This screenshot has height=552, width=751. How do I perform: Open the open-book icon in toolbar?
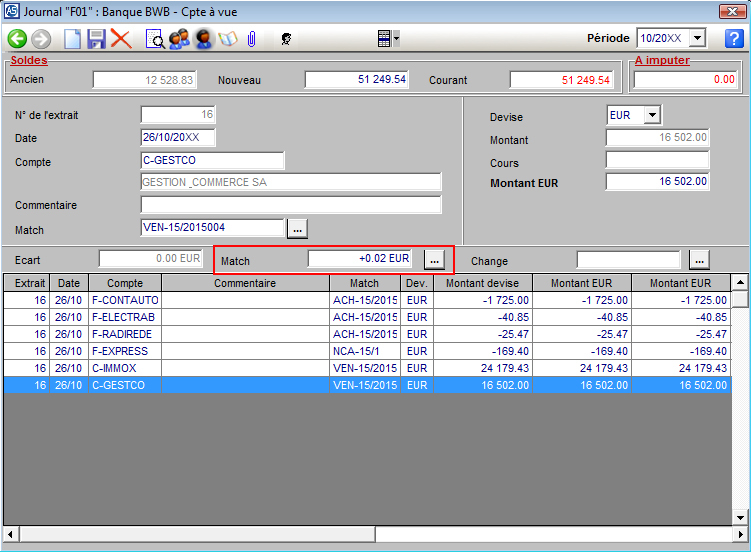228,39
